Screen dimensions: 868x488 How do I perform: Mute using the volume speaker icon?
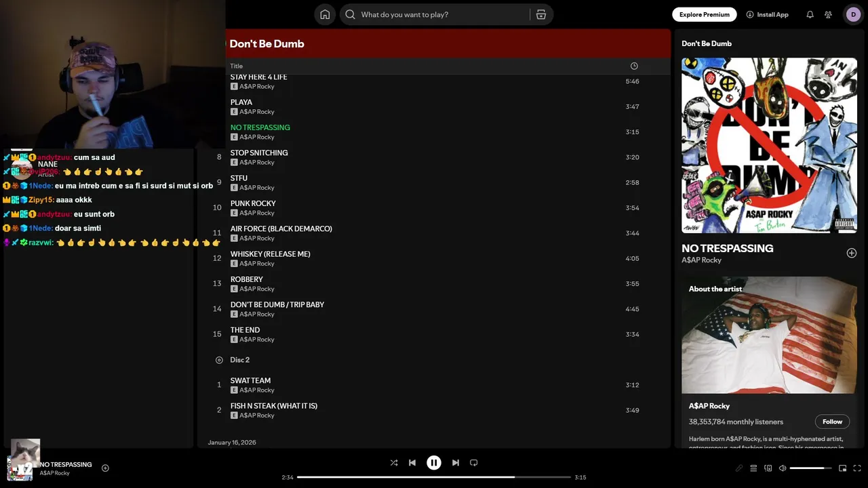783,468
